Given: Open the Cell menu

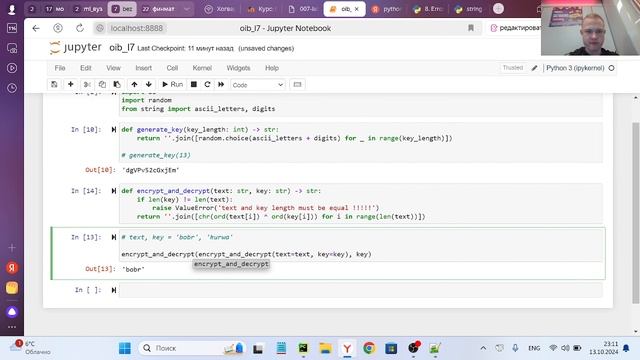Looking at the screenshot, I should coord(172,68).
